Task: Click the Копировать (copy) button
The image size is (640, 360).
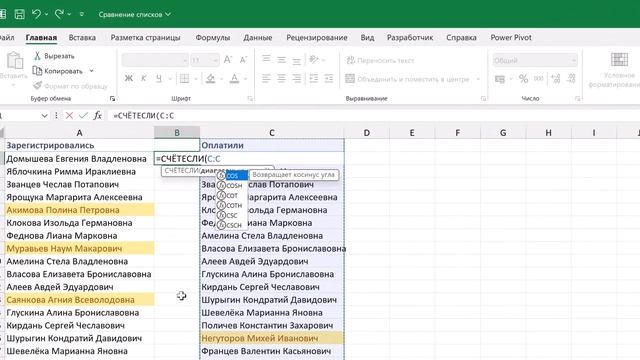Action: (58, 71)
